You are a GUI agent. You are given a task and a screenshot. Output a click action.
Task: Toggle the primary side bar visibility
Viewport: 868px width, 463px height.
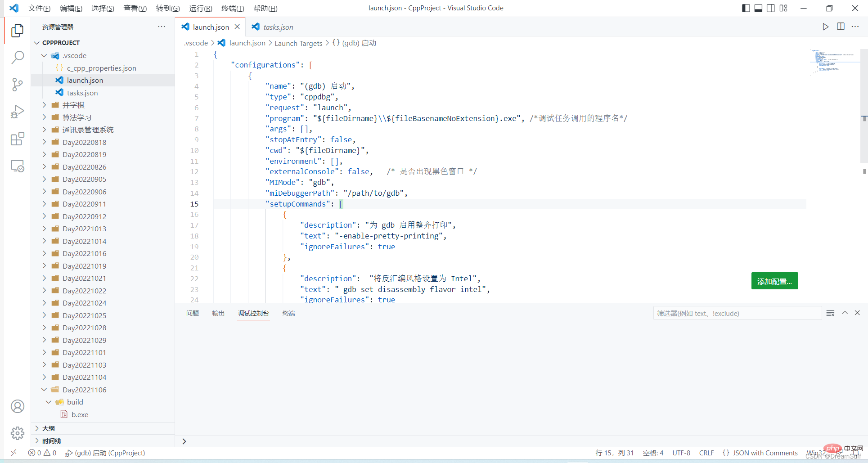746,8
